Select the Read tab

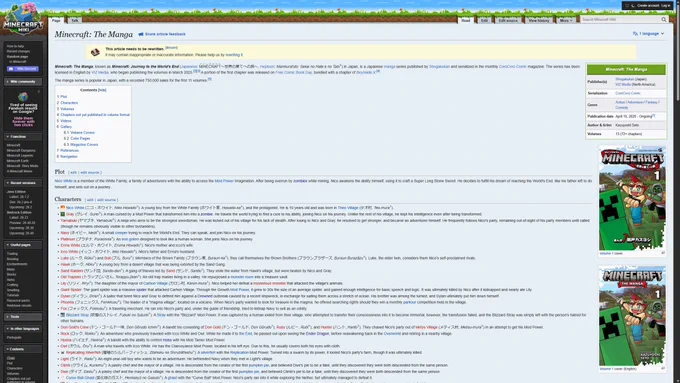point(465,20)
